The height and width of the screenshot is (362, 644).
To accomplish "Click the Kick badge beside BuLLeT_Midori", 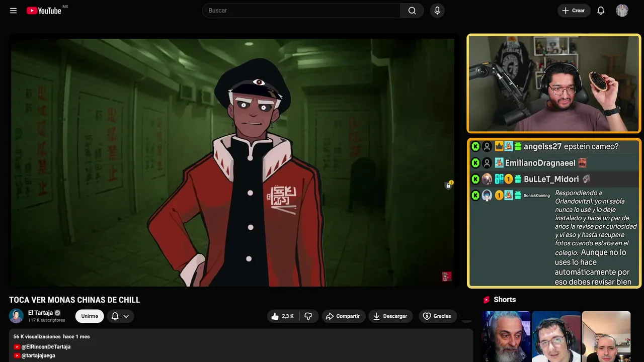I will tap(475, 179).
